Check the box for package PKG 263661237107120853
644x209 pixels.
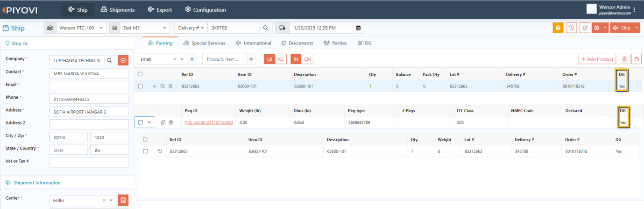tap(140, 123)
